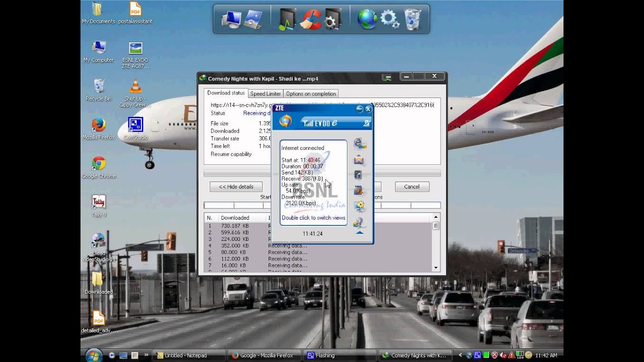This screenshot has height=362, width=644.
Task: Select Tally 9 desktop shortcut
Action: 99,207
